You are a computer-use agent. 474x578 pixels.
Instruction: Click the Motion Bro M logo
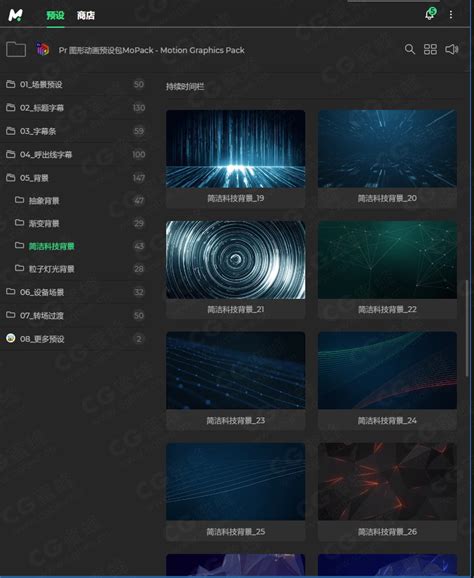[x=15, y=15]
